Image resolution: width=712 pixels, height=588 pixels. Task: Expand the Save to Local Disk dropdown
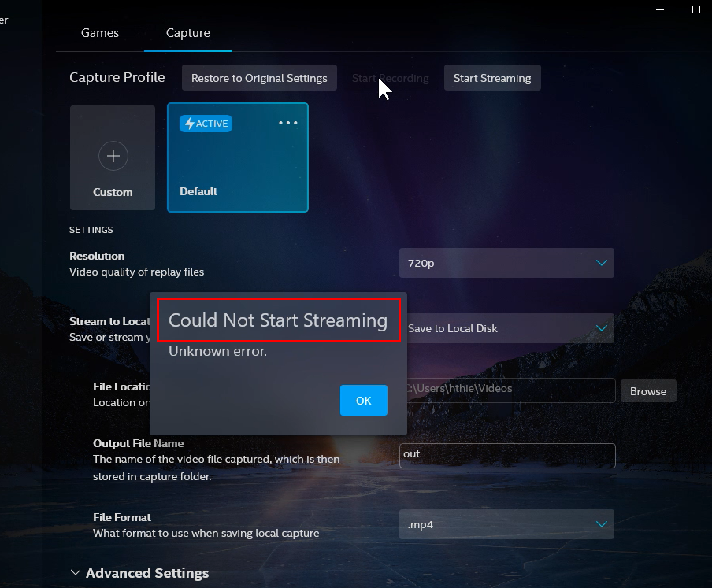click(509, 328)
